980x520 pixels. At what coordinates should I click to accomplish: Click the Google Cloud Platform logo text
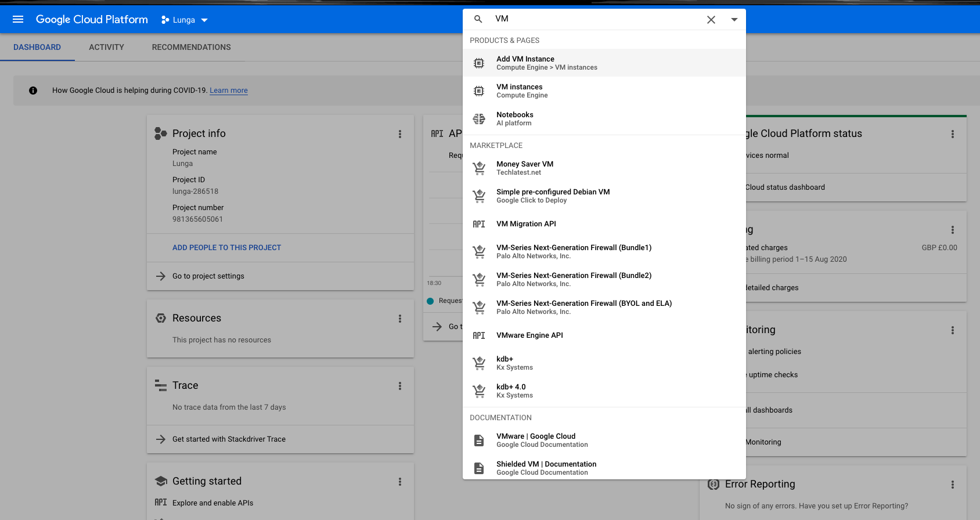click(x=92, y=19)
